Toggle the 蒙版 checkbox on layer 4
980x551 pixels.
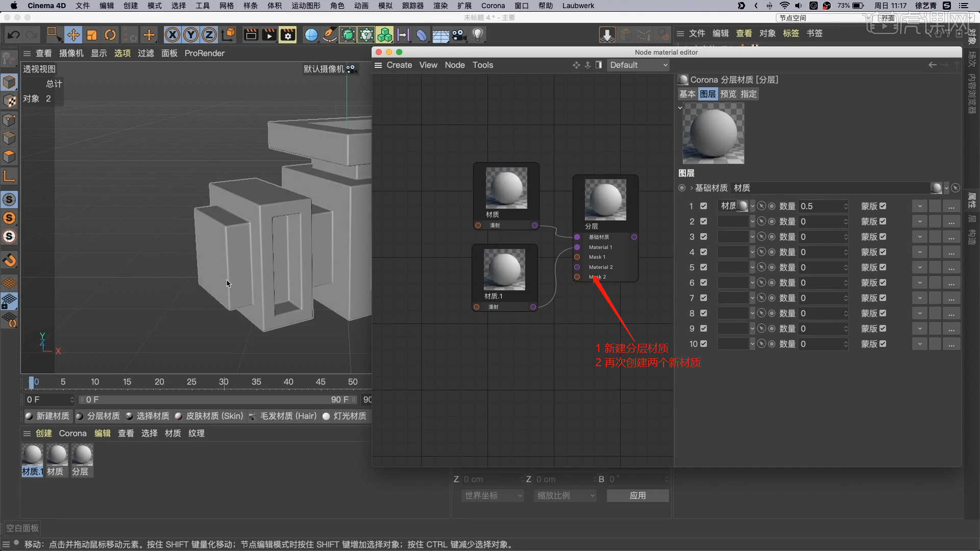(883, 252)
